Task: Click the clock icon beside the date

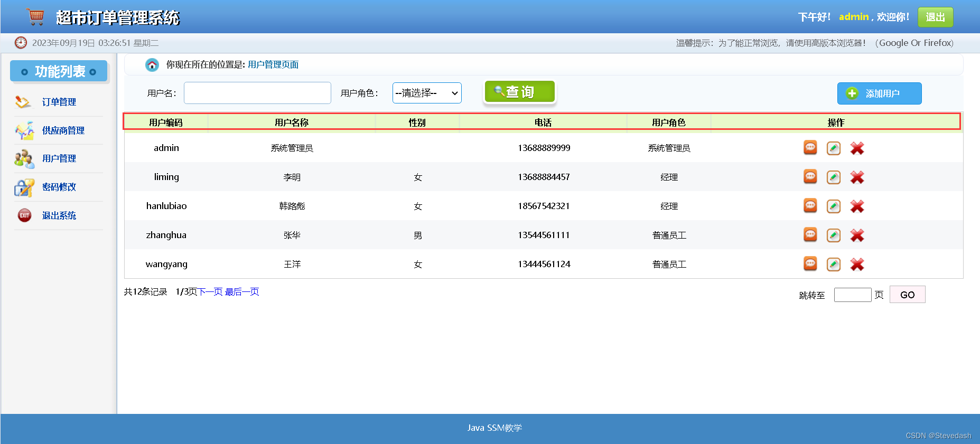Action: pos(21,43)
